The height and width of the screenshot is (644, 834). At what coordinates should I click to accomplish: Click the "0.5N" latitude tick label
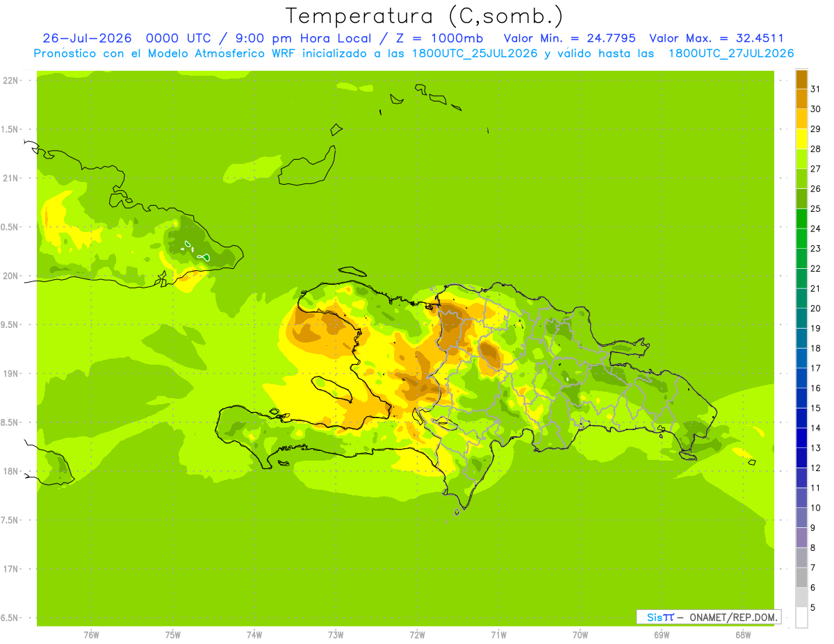[10, 227]
